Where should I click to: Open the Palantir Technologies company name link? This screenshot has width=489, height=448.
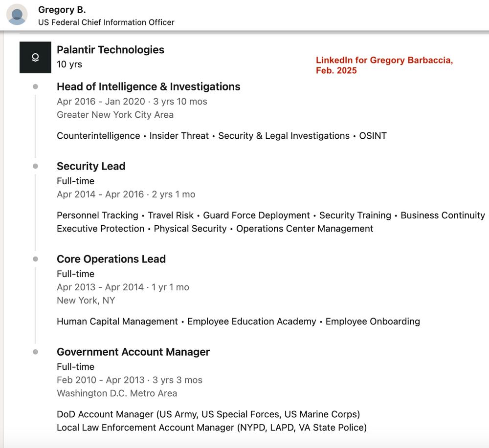111,50
